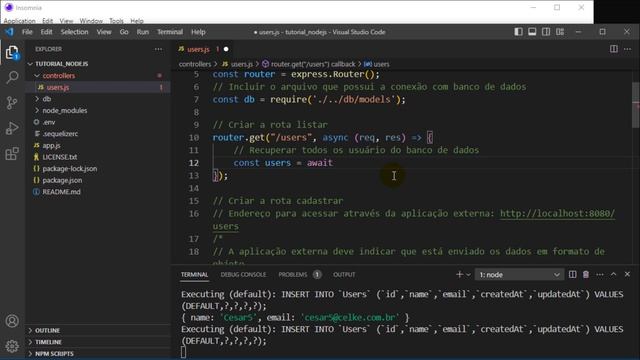Click the controllers breadcrumb
640x360 pixels.
pos(195,64)
